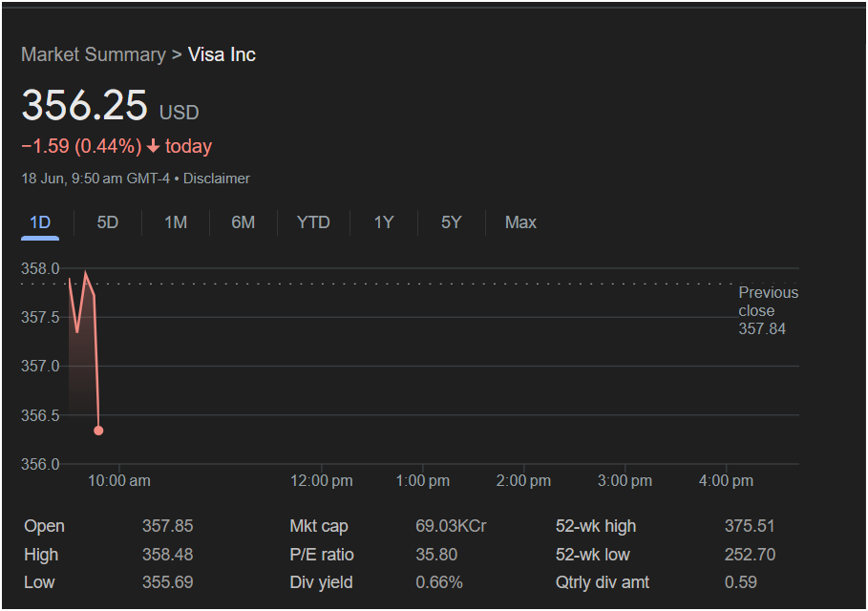View the 5Y price history
This screenshot has width=868, height=611.
(x=451, y=222)
